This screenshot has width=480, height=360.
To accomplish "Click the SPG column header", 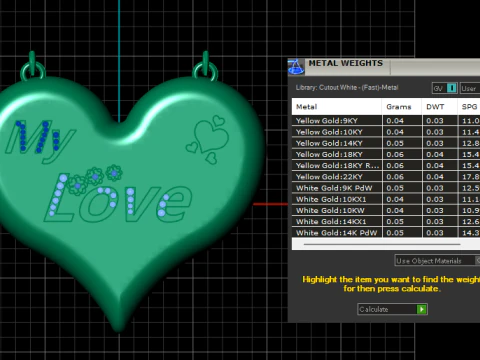I will (469, 107).
